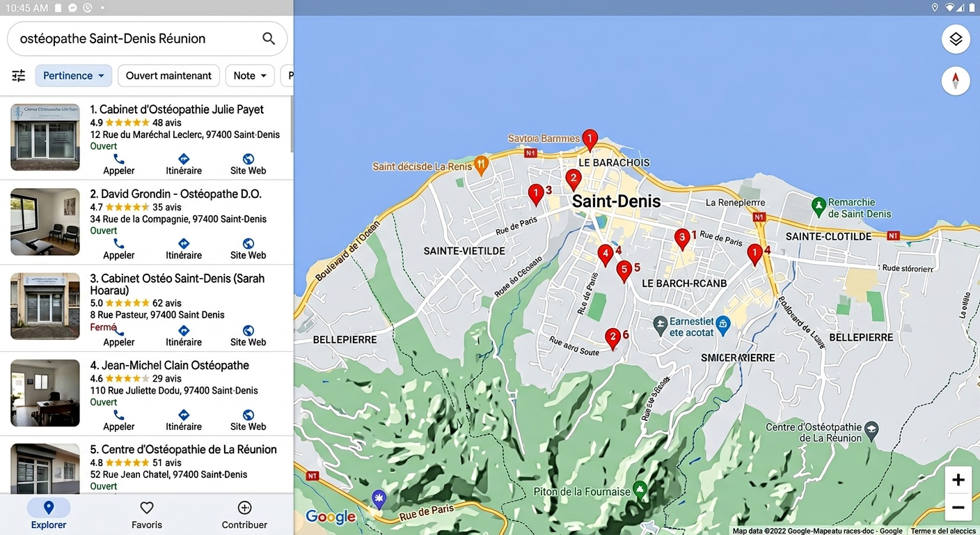Image resolution: width=980 pixels, height=535 pixels.
Task: Click address 52 Rue Jean Chatel
Action: pyautogui.click(x=168, y=474)
